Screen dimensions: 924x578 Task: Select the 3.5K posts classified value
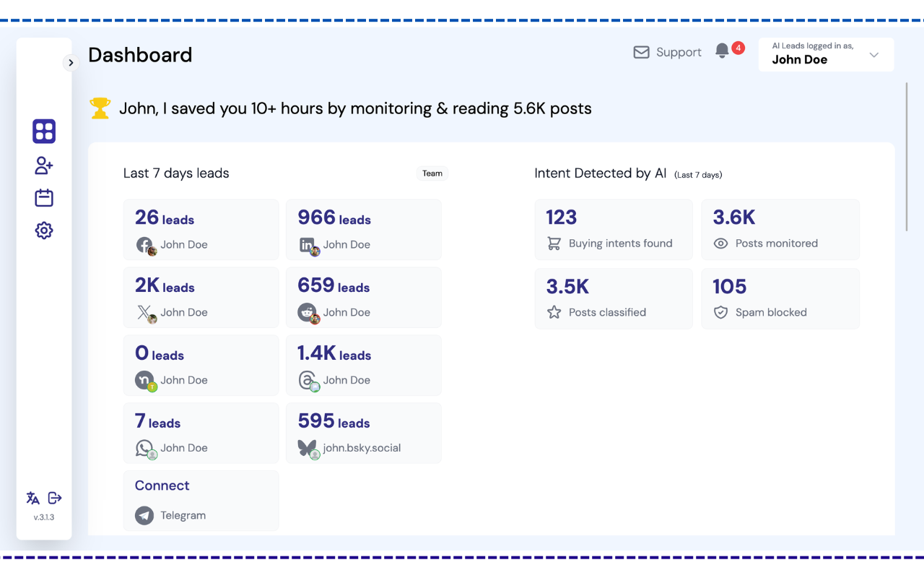pyautogui.click(x=568, y=287)
